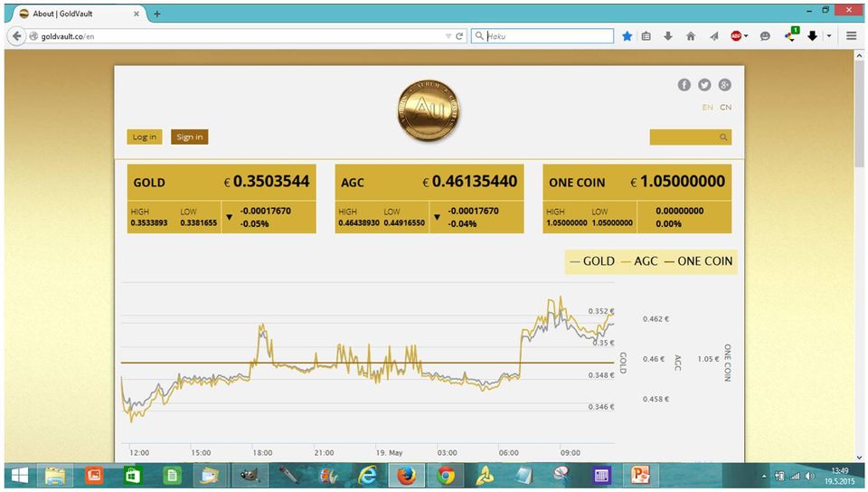Click the 19. May label on chart axis
This screenshot has height=492, width=868.
(x=389, y=453)
